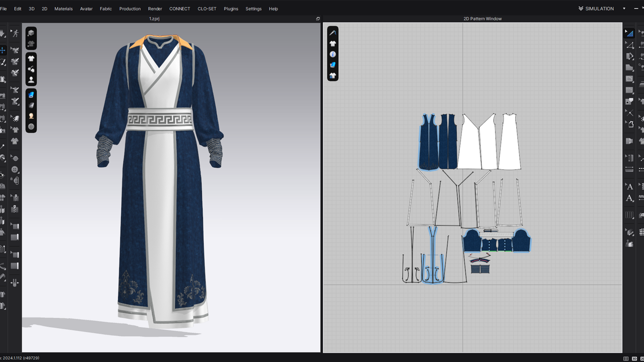Click the 3D view toggle in status bar
644x362 pixels.
[x=634, y=359]
